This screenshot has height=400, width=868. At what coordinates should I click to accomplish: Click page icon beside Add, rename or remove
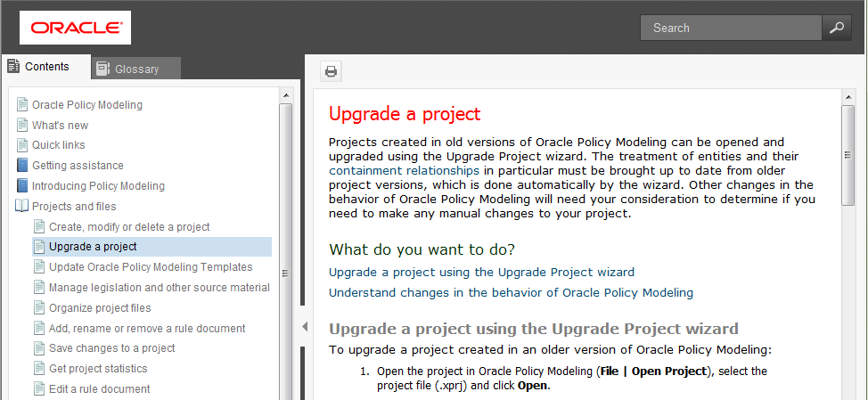click(x=38, y=329)
